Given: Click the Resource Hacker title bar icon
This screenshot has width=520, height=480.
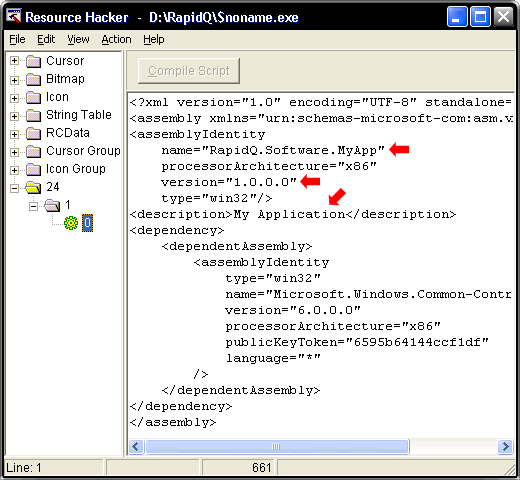Looking at the screenshot, I should pyautogui.click(x=14, y=16).
